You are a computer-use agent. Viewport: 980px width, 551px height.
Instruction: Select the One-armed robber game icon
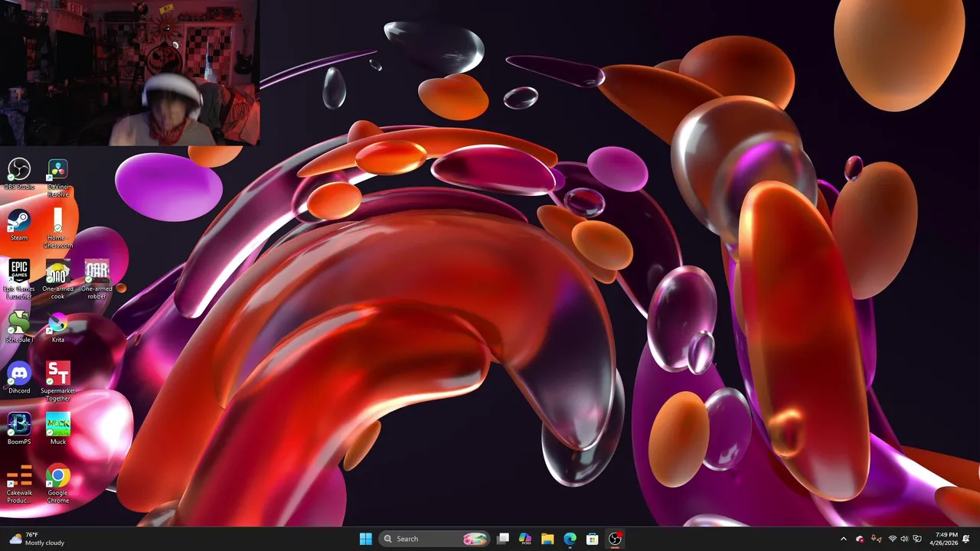point(96,279)
